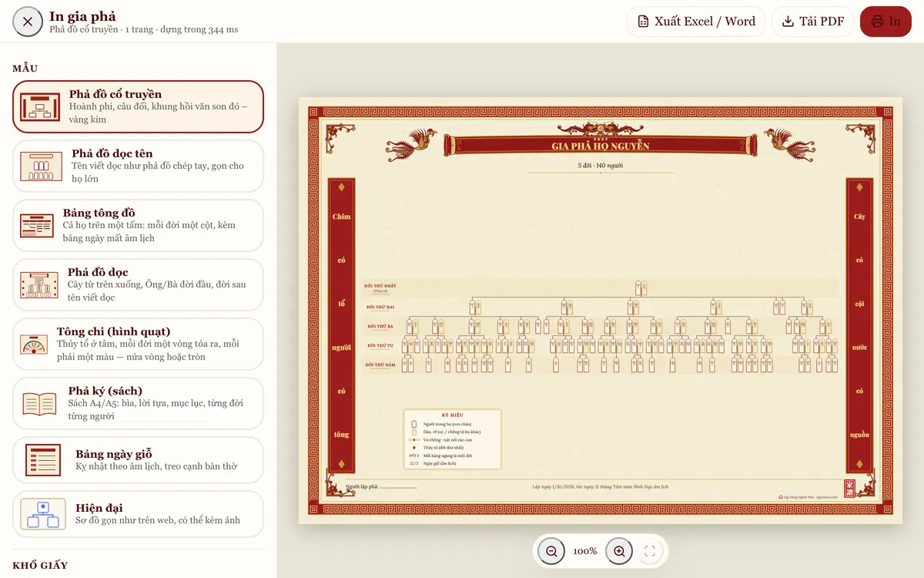The height and width of the screenshot is (578, 924).
Task: Click the Bảng ngày giỗ list icon
Action: (43, 460)
